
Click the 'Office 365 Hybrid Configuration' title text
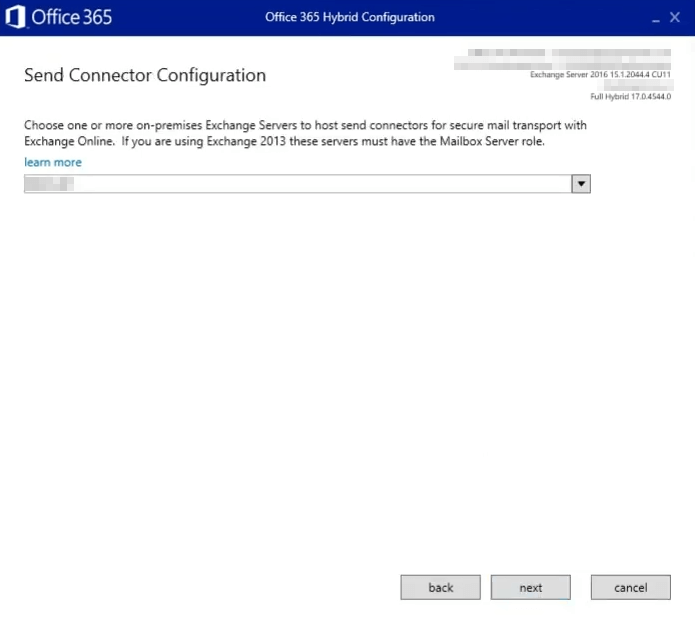coord(350,17)
